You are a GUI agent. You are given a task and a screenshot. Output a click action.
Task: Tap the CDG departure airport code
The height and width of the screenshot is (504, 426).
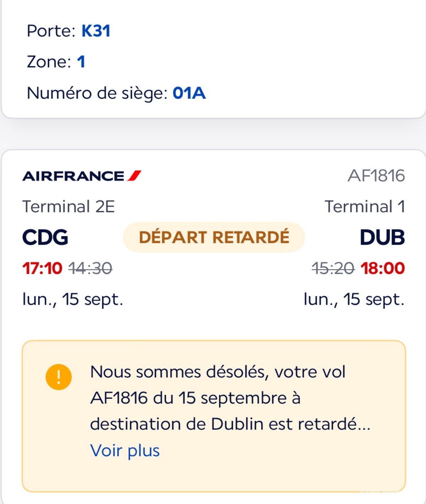coord(45,237)
